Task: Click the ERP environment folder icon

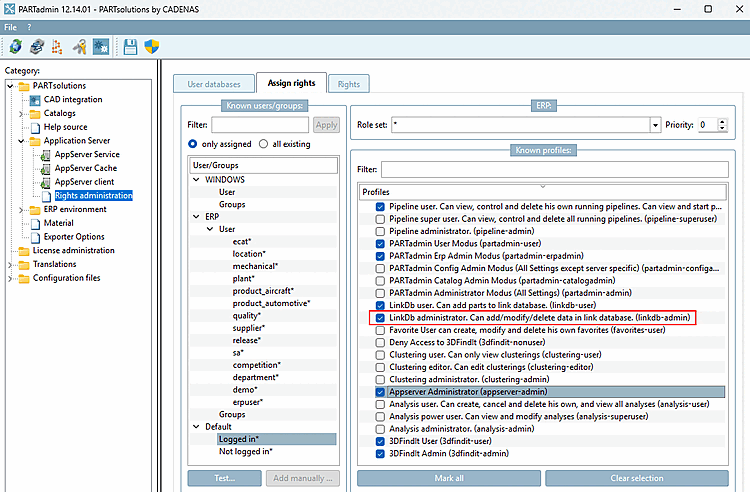Action: (x=35, y=210)
